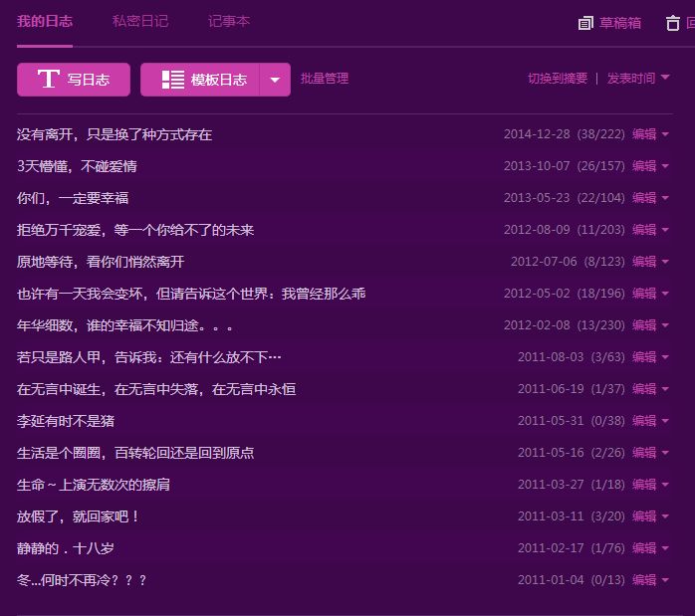Click the 模板日志 template log button

pos(200,80)
